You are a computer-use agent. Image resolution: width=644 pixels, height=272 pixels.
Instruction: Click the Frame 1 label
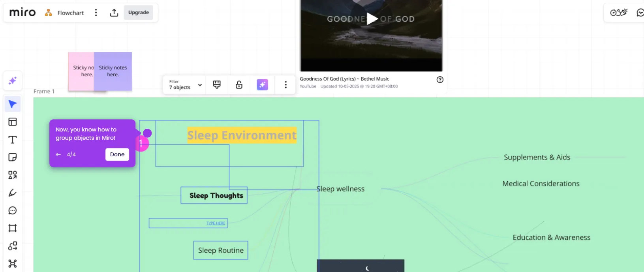click(x=44, y=91)
